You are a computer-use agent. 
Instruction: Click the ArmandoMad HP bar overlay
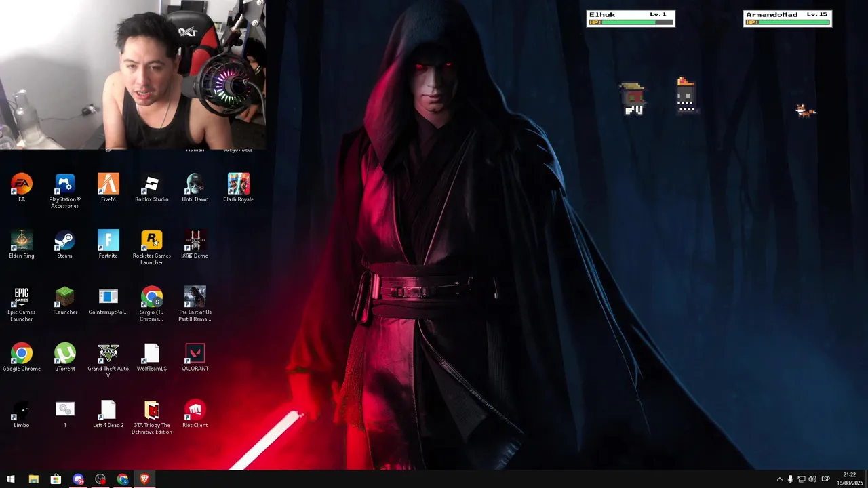[787, 18]
